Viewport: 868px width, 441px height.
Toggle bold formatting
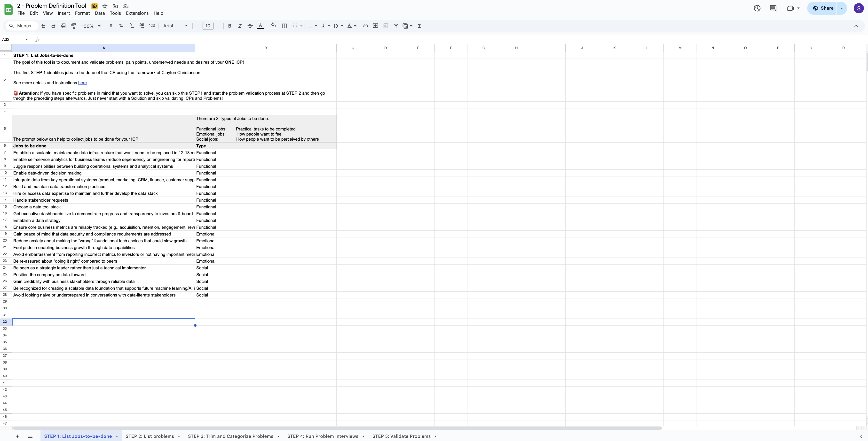[229, 26]
